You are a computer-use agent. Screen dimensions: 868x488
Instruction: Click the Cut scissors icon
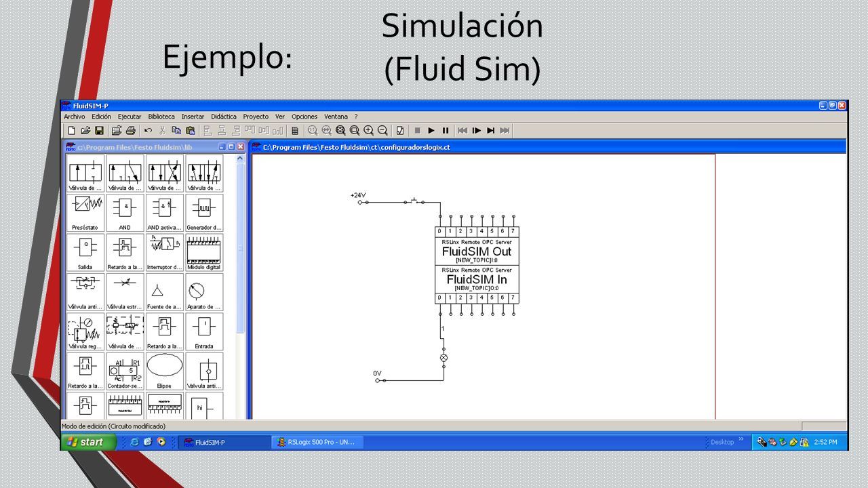click(162, 130)
